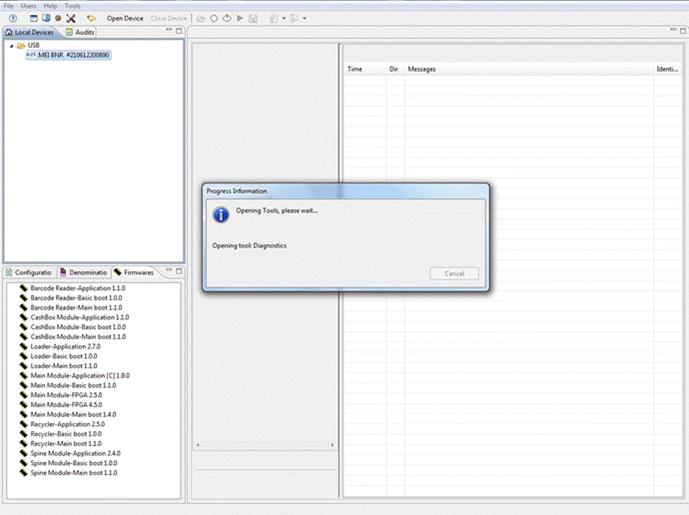The width and height of the screenshot is (689, 515).
Task: Select Main Module-Basic boot 1.1.0
Action: click(x=68, y=385)
